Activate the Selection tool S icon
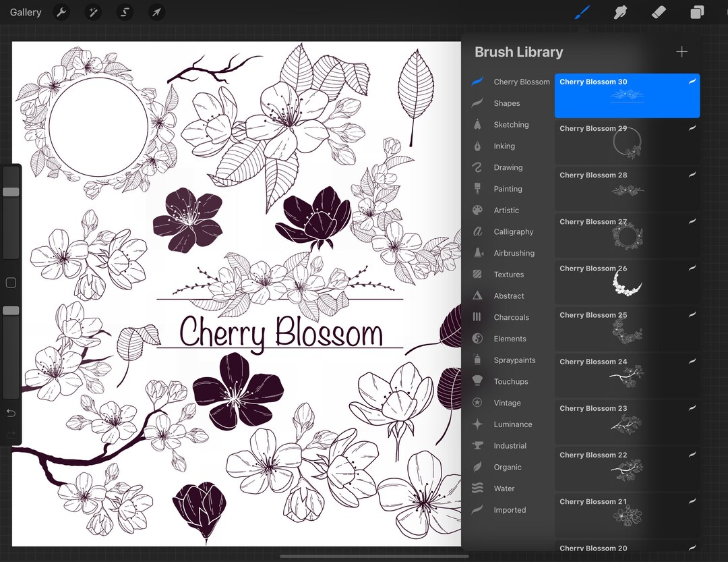Screen dimensions: 728x562 [125, 12]
